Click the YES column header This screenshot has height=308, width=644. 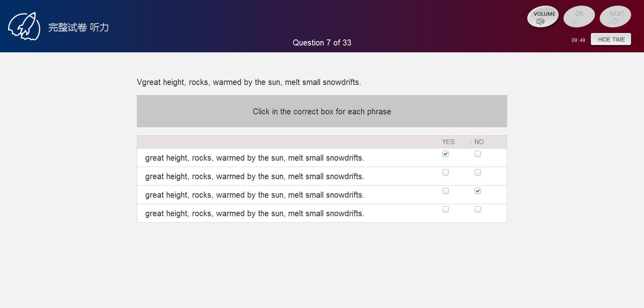(448, 142)
